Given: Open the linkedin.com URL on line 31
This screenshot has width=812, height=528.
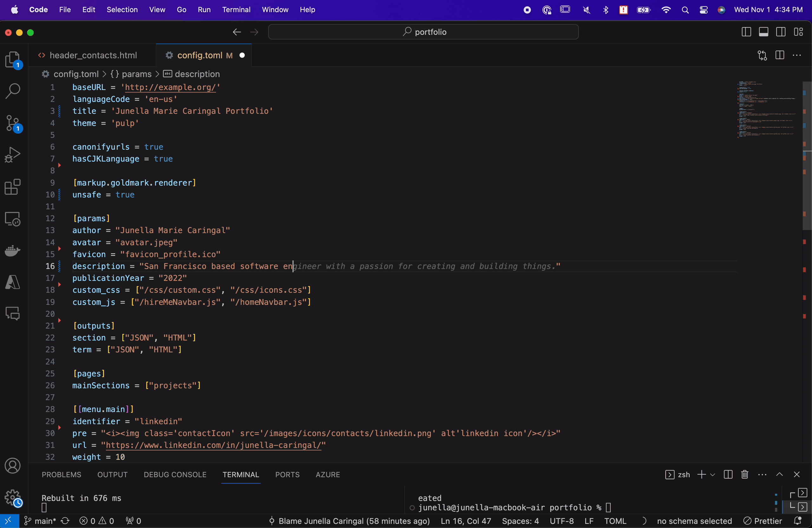Looking at the screenshot, I should 213,445.
